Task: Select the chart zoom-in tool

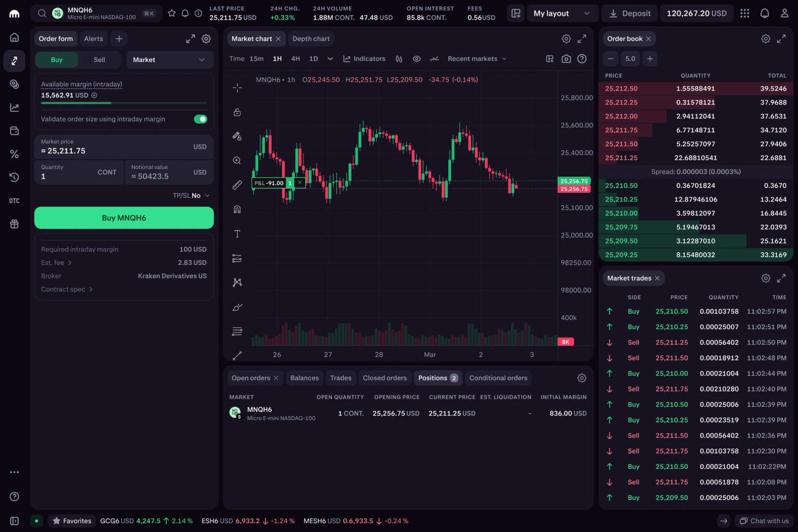Action: tap(237, 161)
